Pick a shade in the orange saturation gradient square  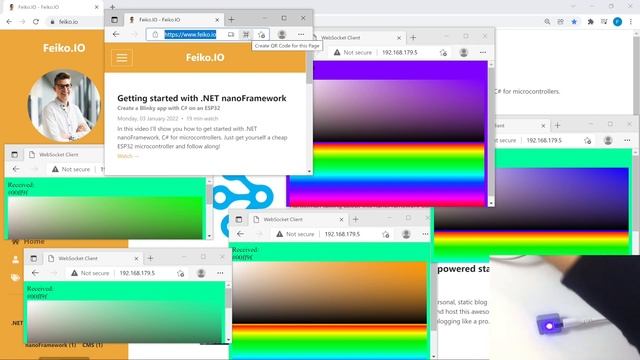coord(329,293)
